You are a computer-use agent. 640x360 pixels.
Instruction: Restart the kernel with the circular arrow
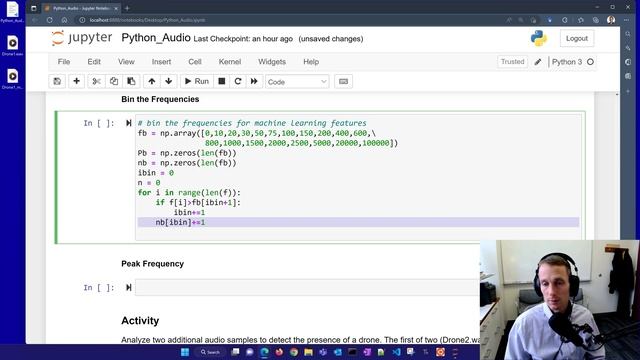coord(238,81)
